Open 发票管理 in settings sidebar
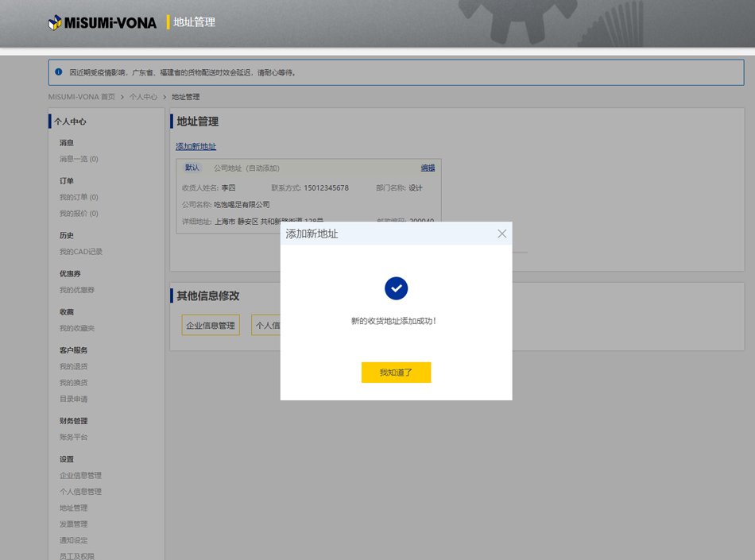 (x=73, y=524)
